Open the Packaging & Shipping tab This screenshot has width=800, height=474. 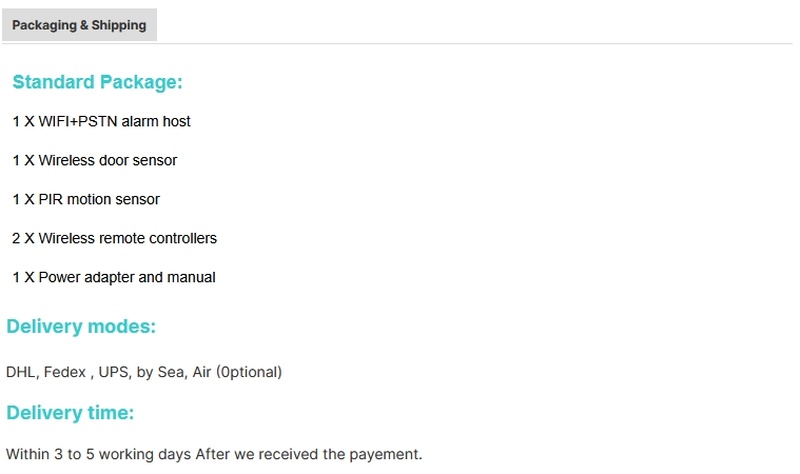(79, 25)
